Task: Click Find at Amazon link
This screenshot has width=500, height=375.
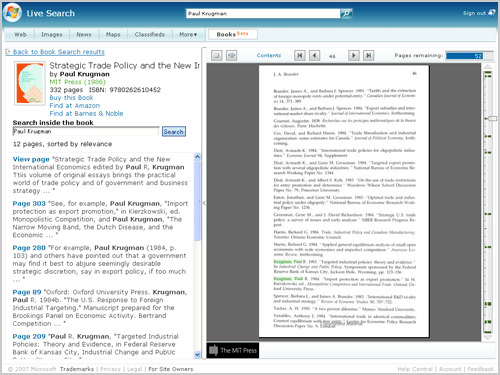Action: (75, 106)
